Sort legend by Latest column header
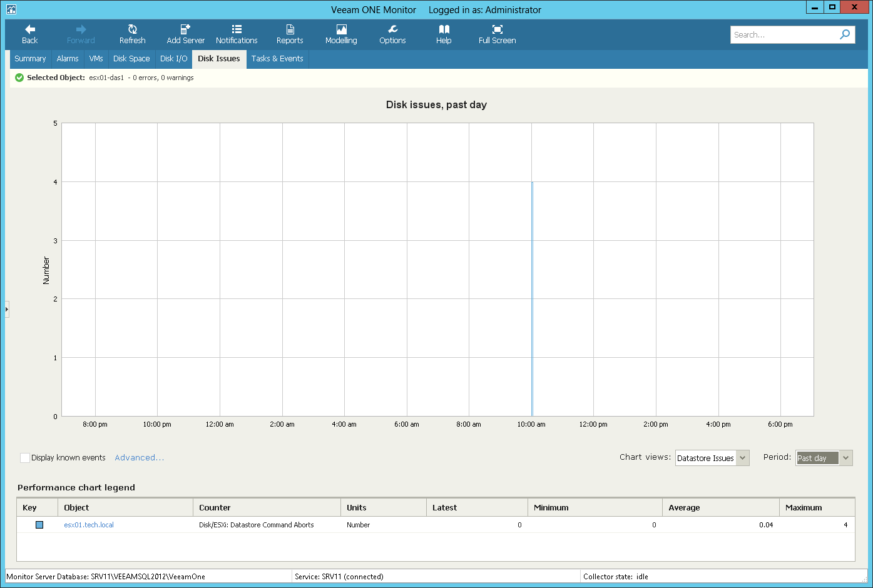Screen dimensions: 873x588 (x=477, y=507)
